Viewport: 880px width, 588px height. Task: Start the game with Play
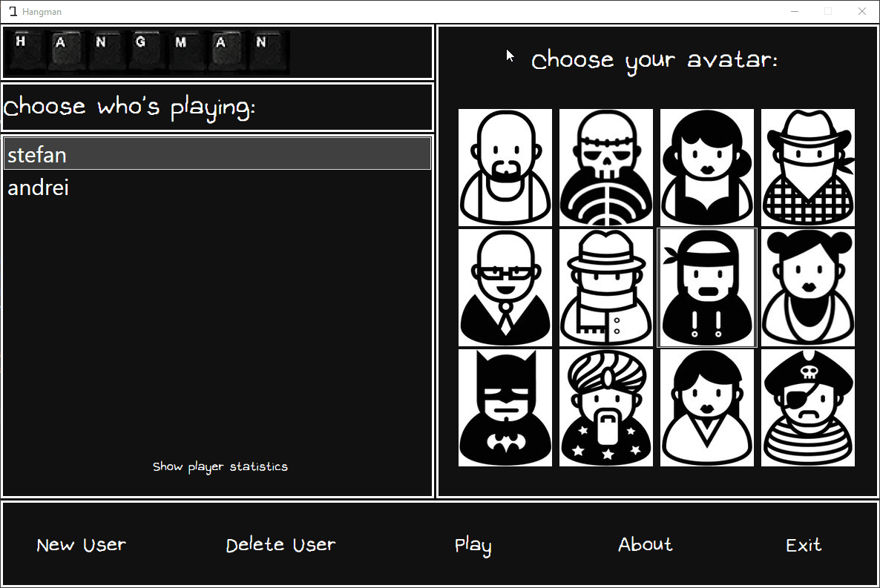click(473, 545)
